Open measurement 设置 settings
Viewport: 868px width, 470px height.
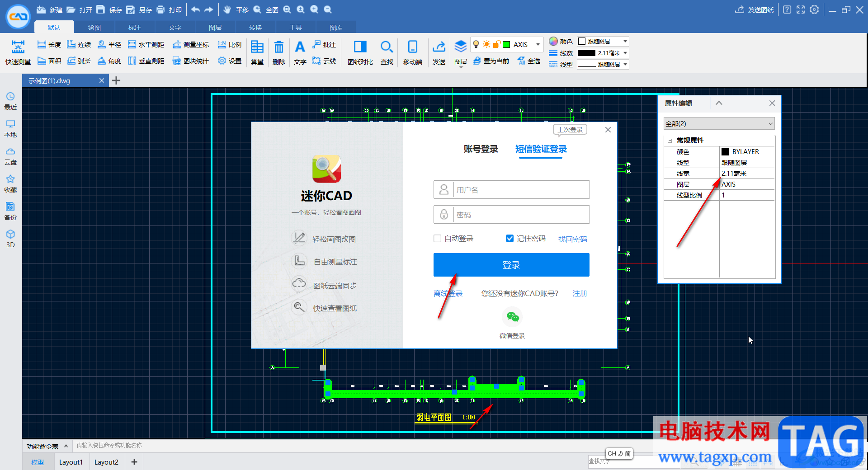(229, 61)
